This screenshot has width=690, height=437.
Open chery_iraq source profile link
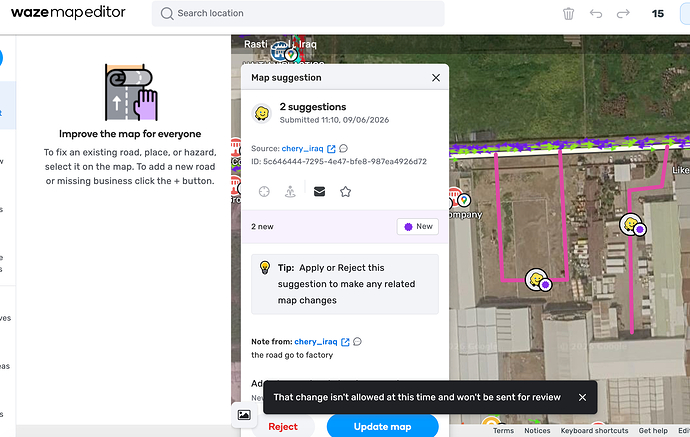[x=302, y=149]
